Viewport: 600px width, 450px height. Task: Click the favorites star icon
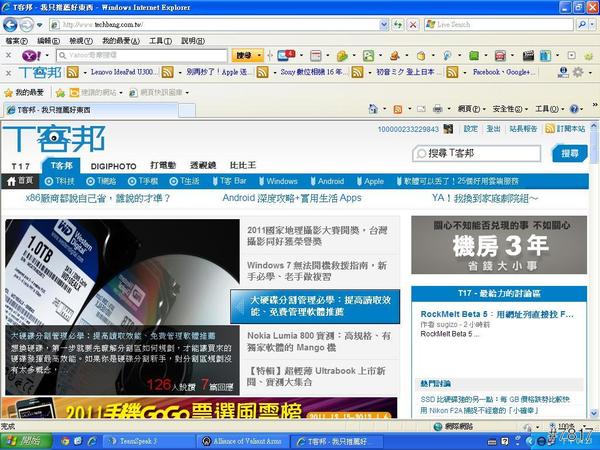pos(9,92)
